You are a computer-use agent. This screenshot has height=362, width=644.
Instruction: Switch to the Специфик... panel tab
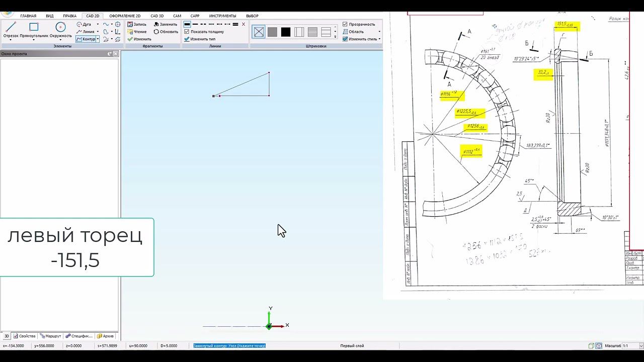(79, 336)
